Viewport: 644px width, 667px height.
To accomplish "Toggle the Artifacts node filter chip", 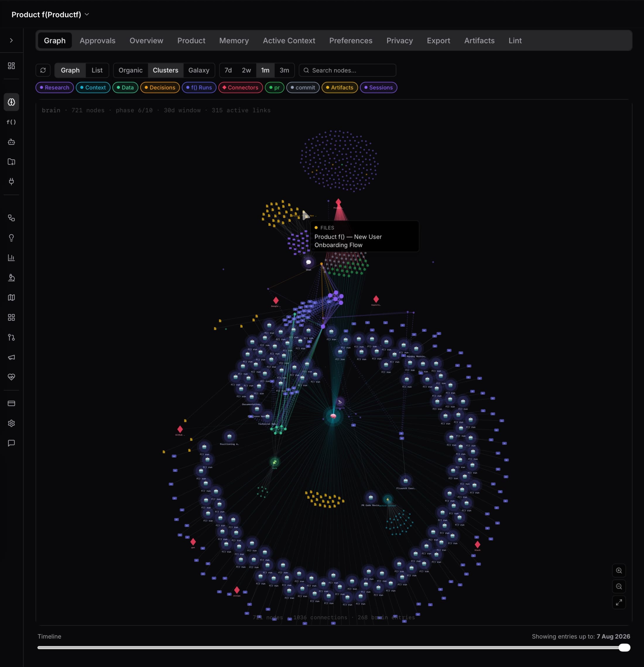I will 340,87.
